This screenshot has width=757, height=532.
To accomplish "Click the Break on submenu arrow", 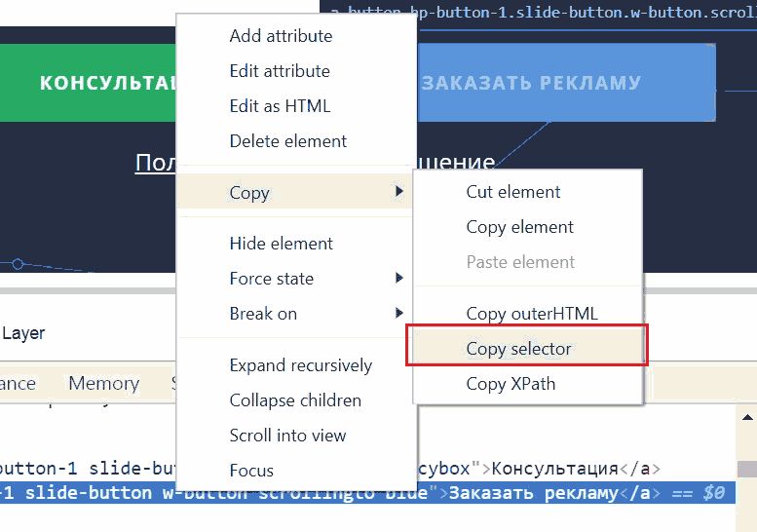I will pyautogui.click(x=398, y=313).
